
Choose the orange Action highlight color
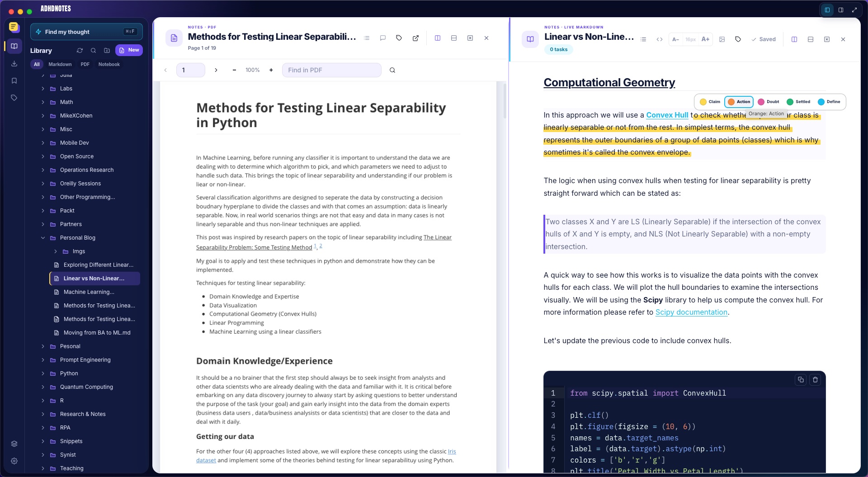pos(739,102)
